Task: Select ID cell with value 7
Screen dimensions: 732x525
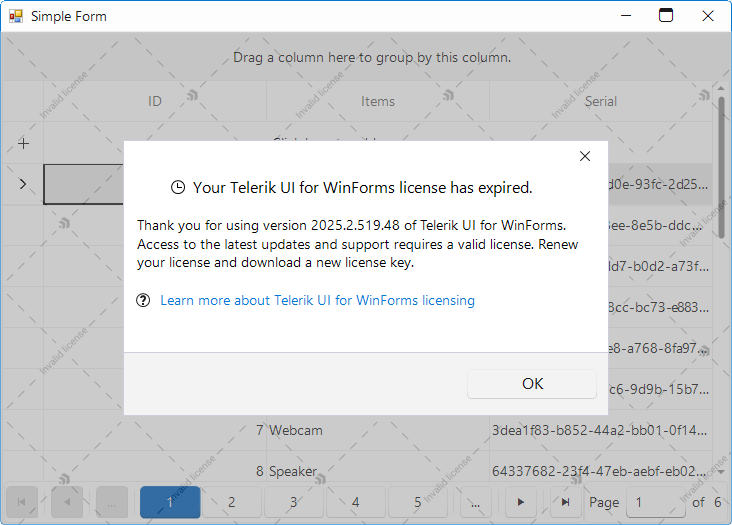Action: click(155, 430)
